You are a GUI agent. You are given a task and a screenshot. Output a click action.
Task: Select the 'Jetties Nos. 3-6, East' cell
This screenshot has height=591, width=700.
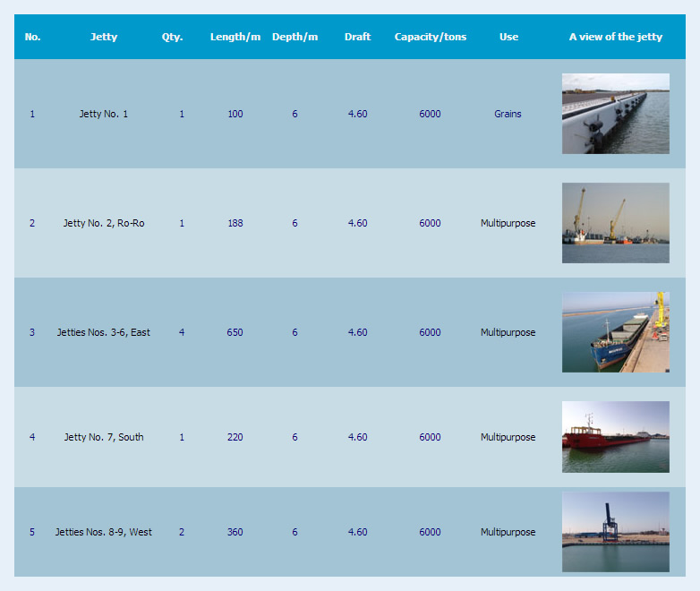coord(104,332)
